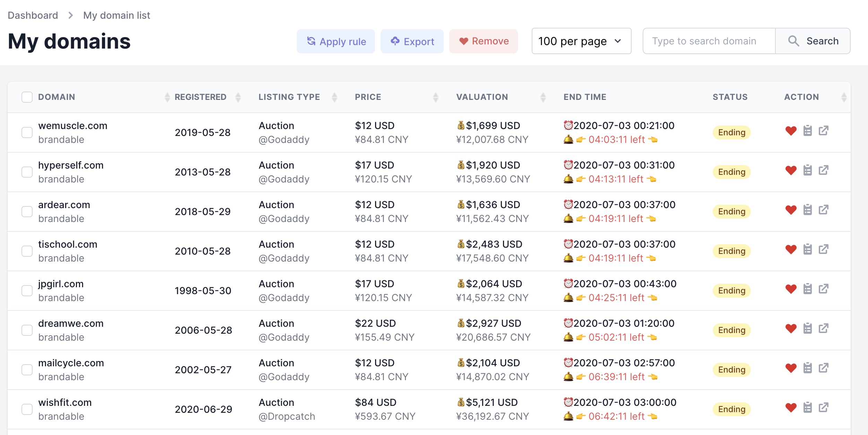The height and width of the screenshot is (435, 868).
Task: Click the notes icon for jpgirl.com
Action: (x=807, y=289)
